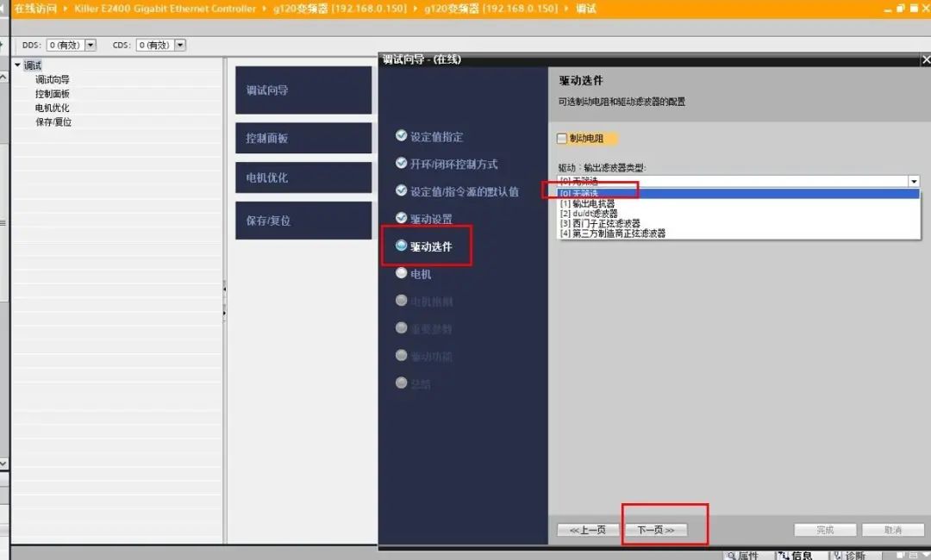931x560 pixels.
Task: Click the 驱动设置 step checkmark icon
Action: pos(402,218)
